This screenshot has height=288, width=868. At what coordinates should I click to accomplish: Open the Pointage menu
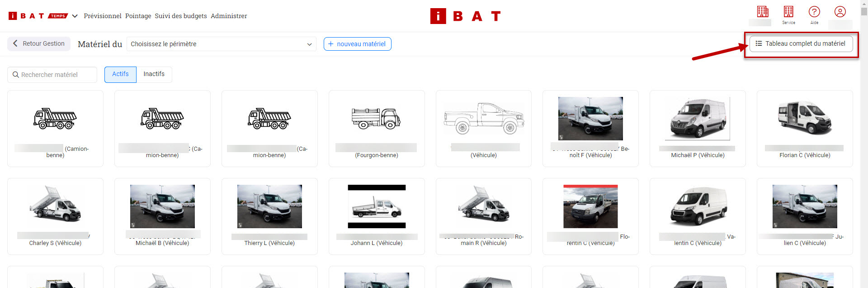click(138, 16)
